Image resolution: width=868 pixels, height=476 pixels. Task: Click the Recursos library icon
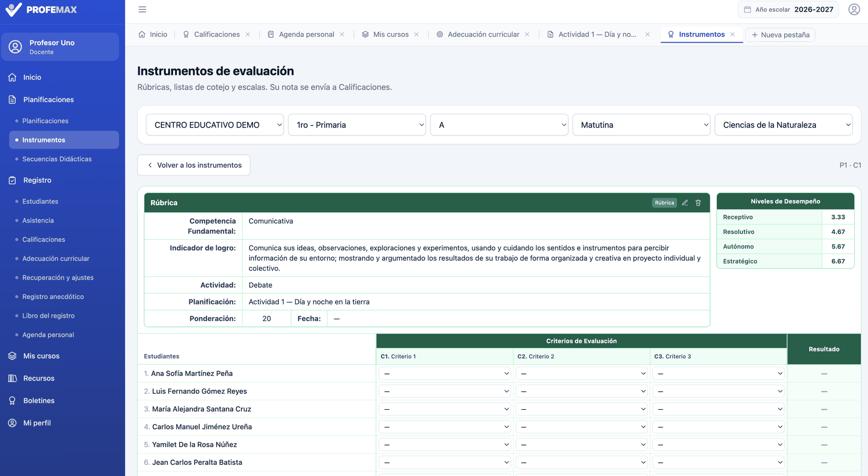coord(12,378)
